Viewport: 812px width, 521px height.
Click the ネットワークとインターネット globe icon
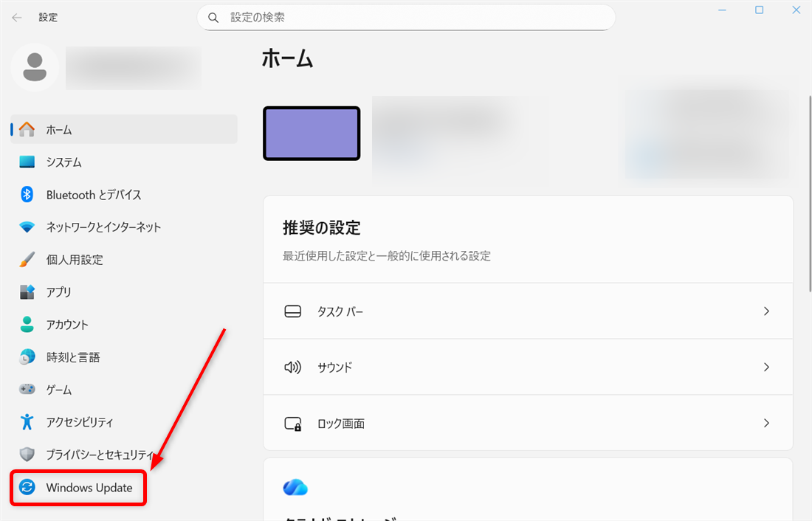27,227
